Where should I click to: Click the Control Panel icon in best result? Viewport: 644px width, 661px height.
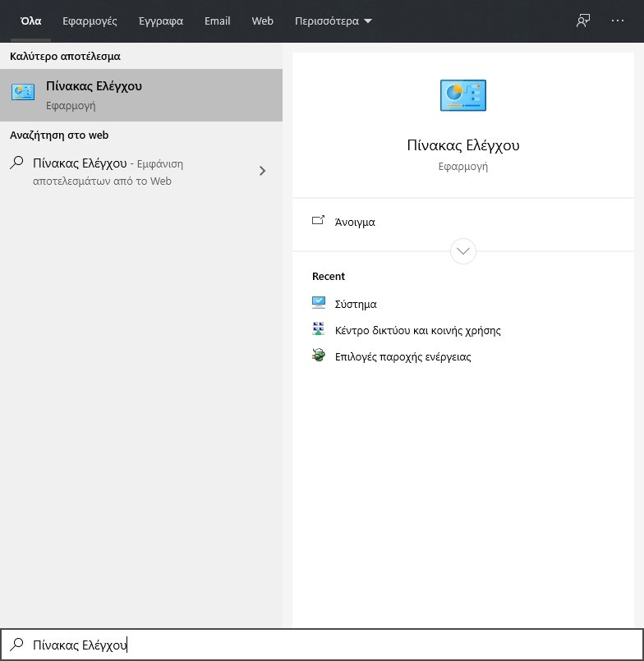[x=23, y=94]
